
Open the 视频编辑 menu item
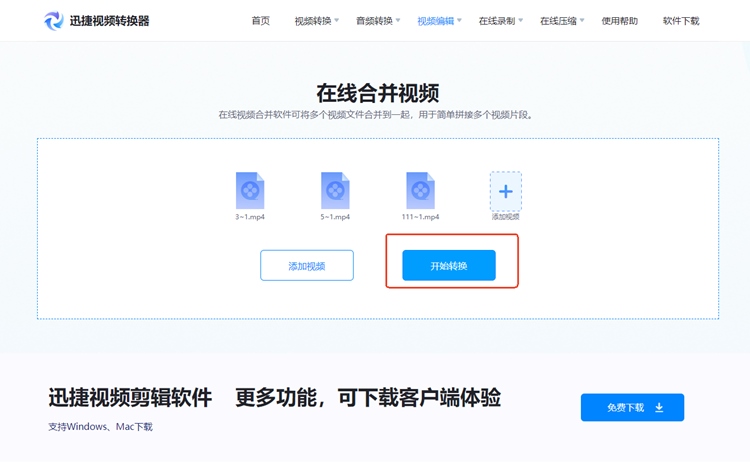[435, 21]
